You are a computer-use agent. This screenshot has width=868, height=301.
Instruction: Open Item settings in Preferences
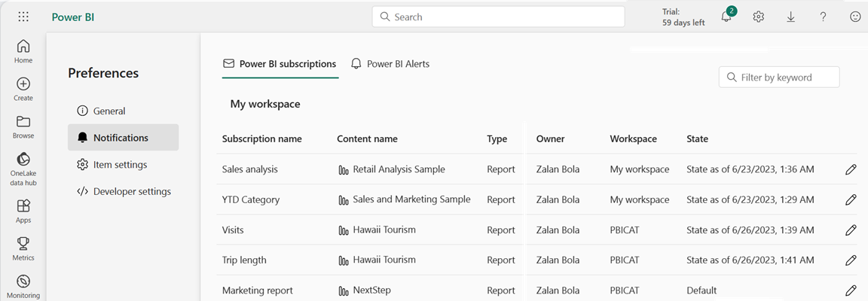(x=120, y=164)
